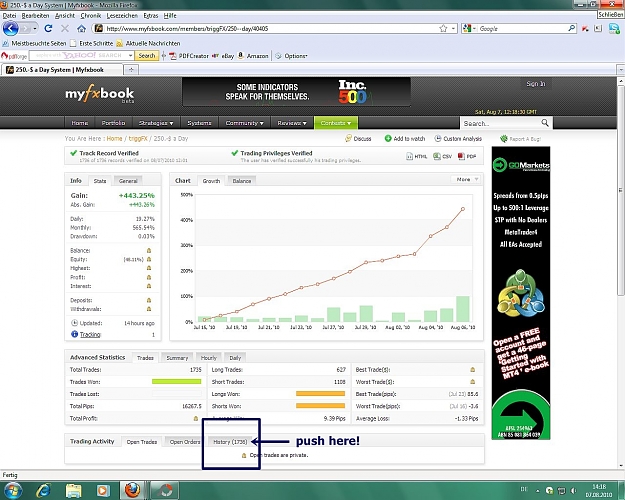Open the search engine selector dropdown
This screenshot has height=500, width=625.
pos(474,29)
